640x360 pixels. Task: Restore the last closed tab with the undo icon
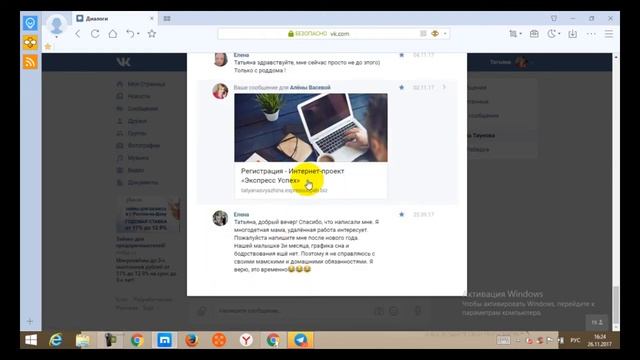[130, 34]
